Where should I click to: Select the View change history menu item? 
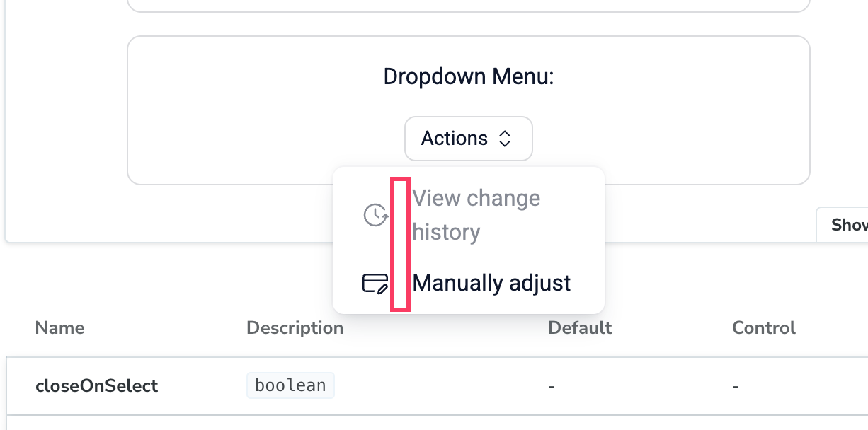[469, 215]
